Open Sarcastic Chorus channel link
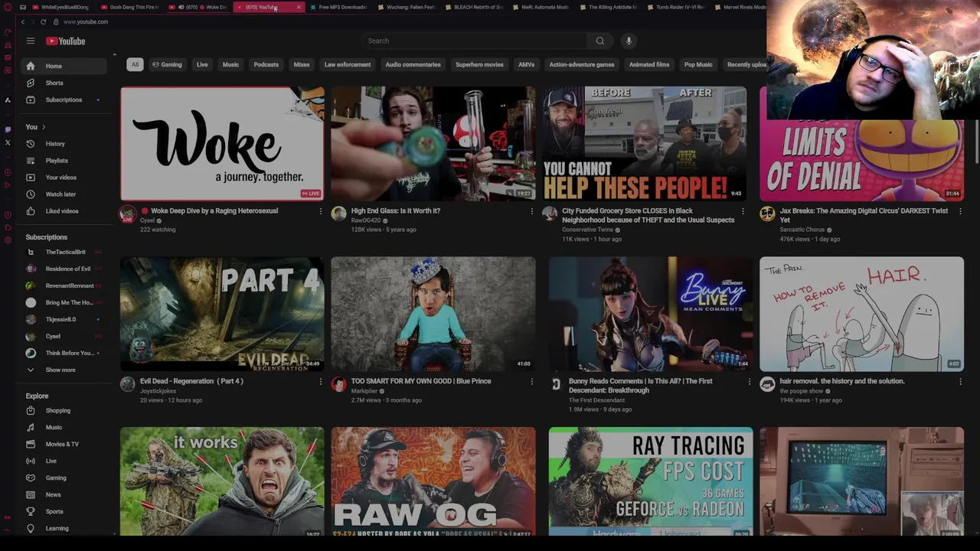Image resolution: width=980 pixels, height=551 pixels. tap(802, 230)
